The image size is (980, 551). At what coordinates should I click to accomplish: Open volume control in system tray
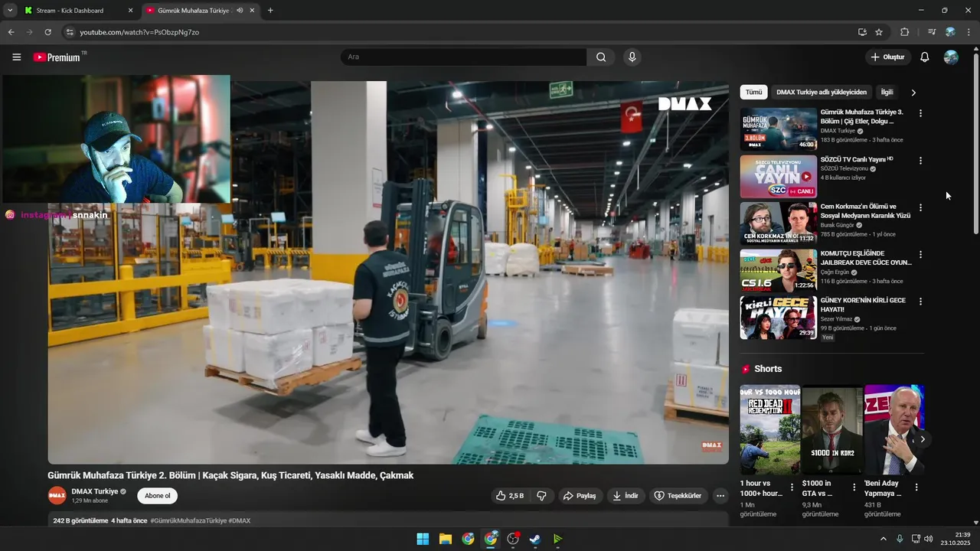[x=929, y=539]
